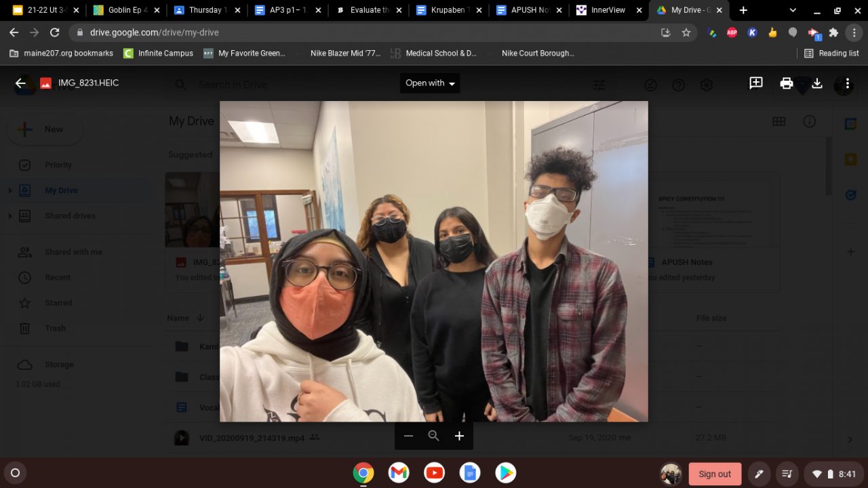The image size is (868, 488).
Task: Click the site lock icon in address bar
Action: pyautogui.click(x=80, y=33)
